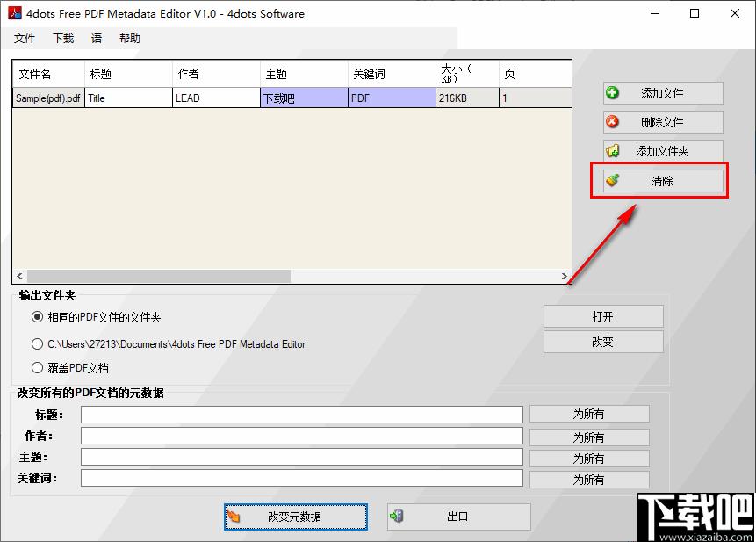Apply subject to all with 为所有
The height and width of the screenshot is (542, 756).
(589, 458)
